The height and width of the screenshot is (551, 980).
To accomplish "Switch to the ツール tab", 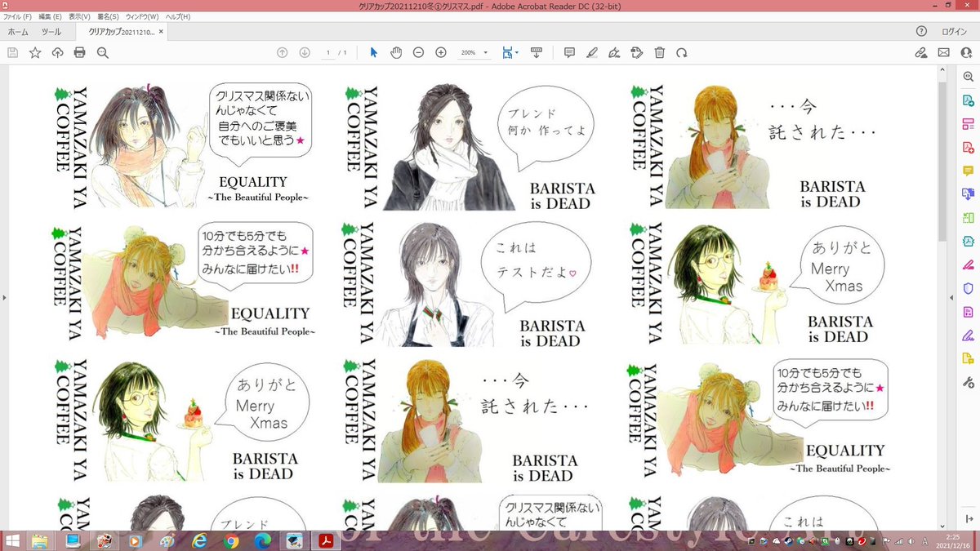I will pyautogui.click(x=51, y=32).
